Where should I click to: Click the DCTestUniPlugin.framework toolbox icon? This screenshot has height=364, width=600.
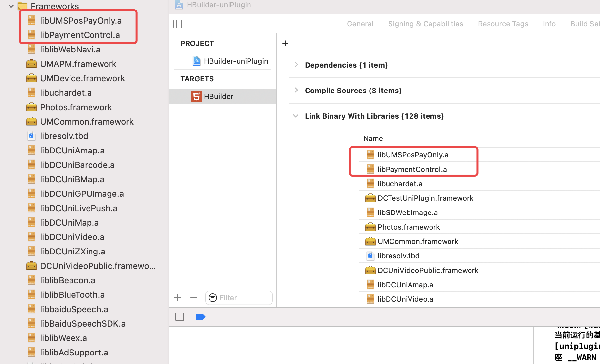(x=370, y=198)
